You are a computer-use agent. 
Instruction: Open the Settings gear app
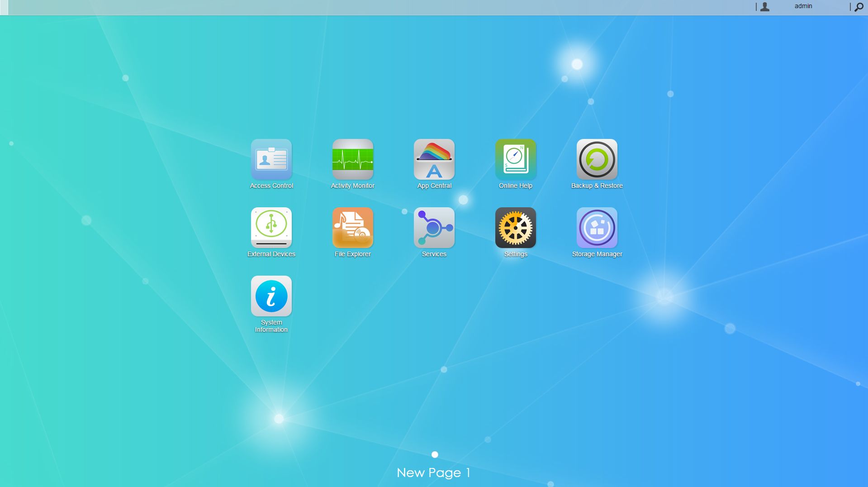pyautogui.click(x=515, y=228)
